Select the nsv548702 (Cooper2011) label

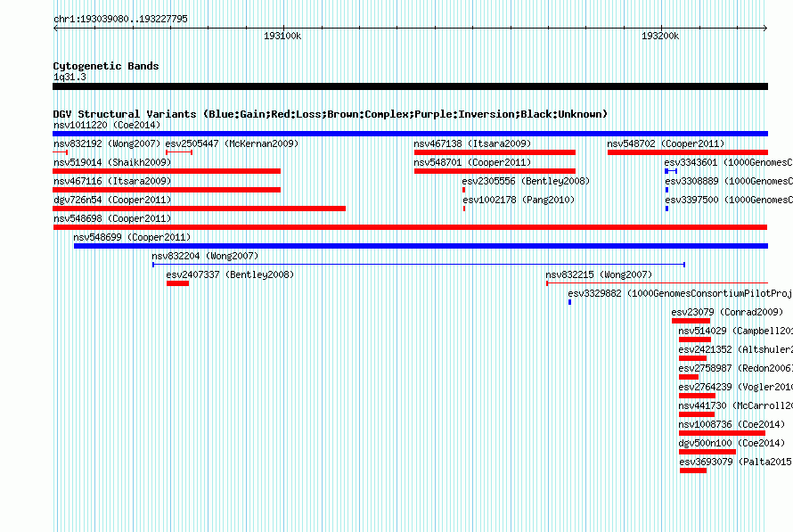pyautogui.click(x=666, y=143)
